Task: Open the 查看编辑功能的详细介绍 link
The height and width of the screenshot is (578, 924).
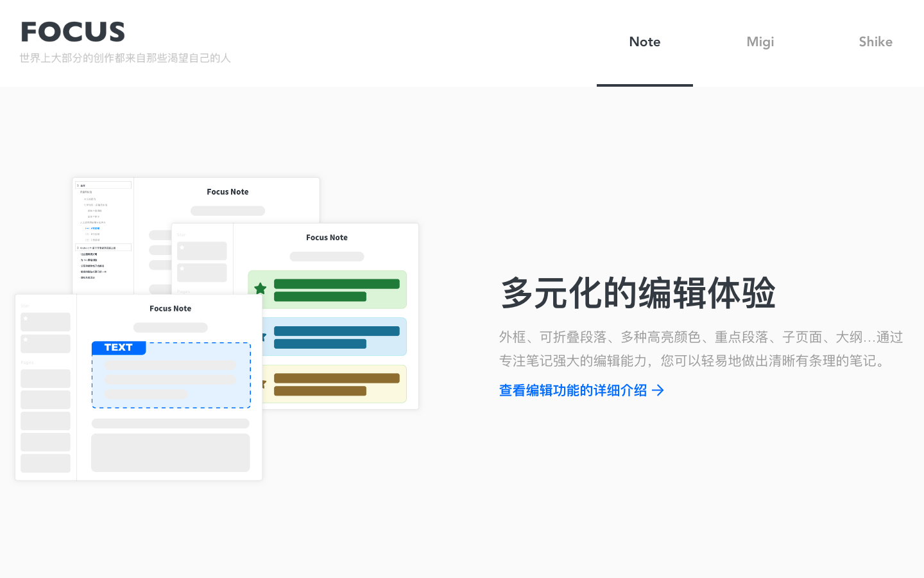Action: [572, 390]
